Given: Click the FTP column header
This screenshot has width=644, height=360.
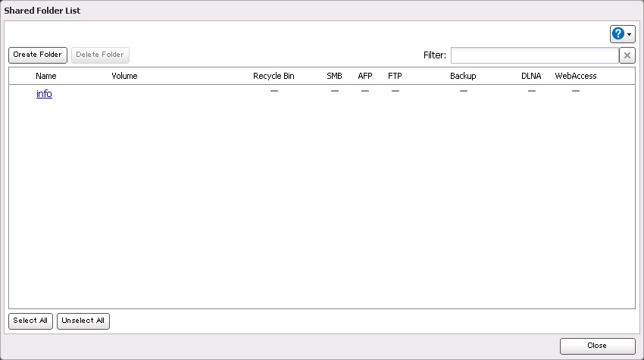Looking at the screenshot, I should coord(395,76).
